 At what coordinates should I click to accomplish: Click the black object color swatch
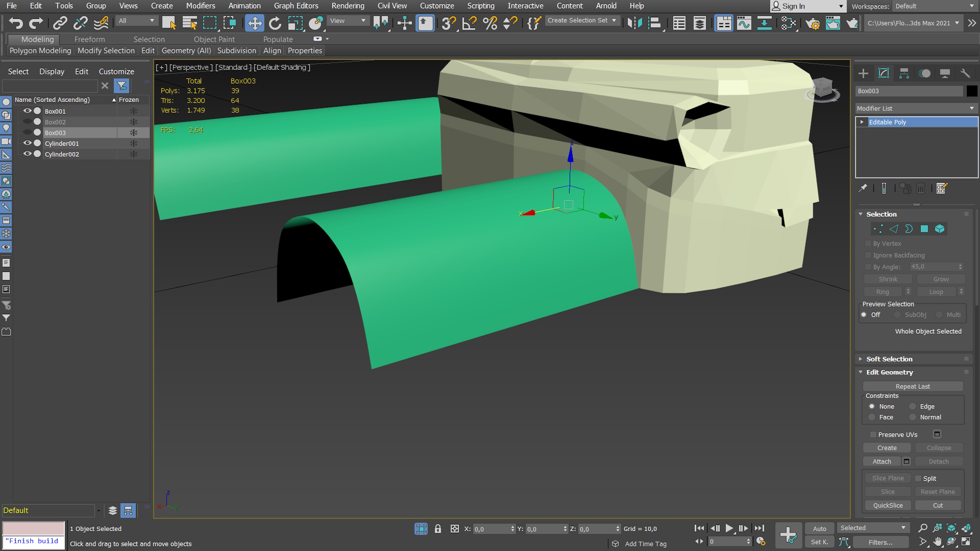click(971, 91)
